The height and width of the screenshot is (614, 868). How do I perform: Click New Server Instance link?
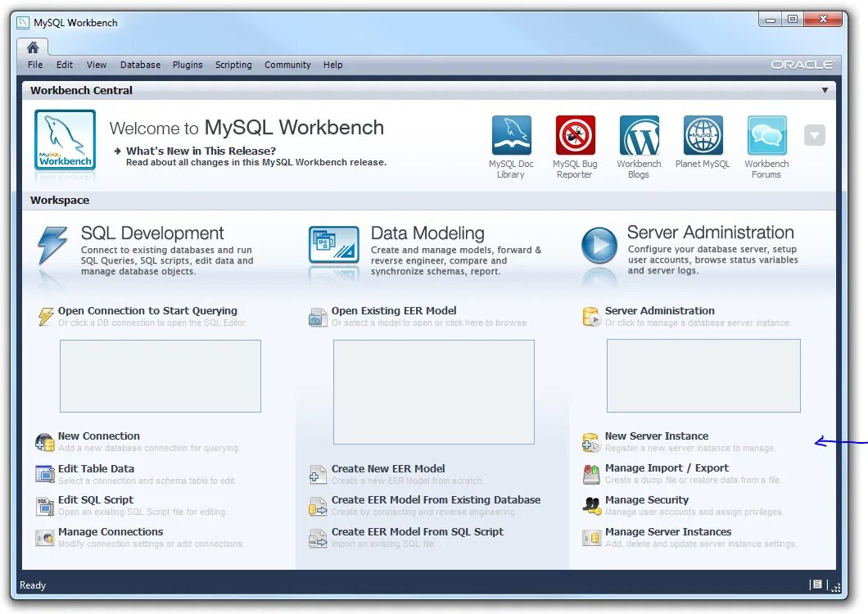[657, 436]
